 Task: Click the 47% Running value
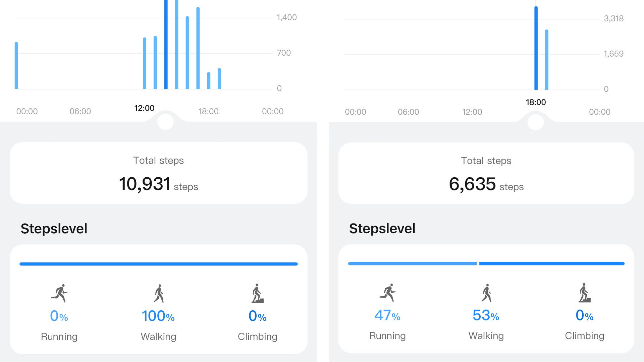(x=387, y=315)
